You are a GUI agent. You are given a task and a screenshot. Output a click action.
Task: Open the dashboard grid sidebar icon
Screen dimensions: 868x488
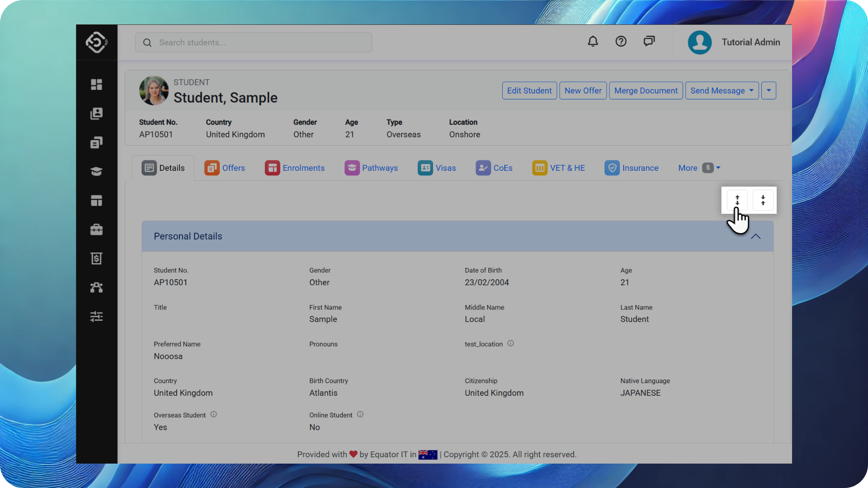96,84
